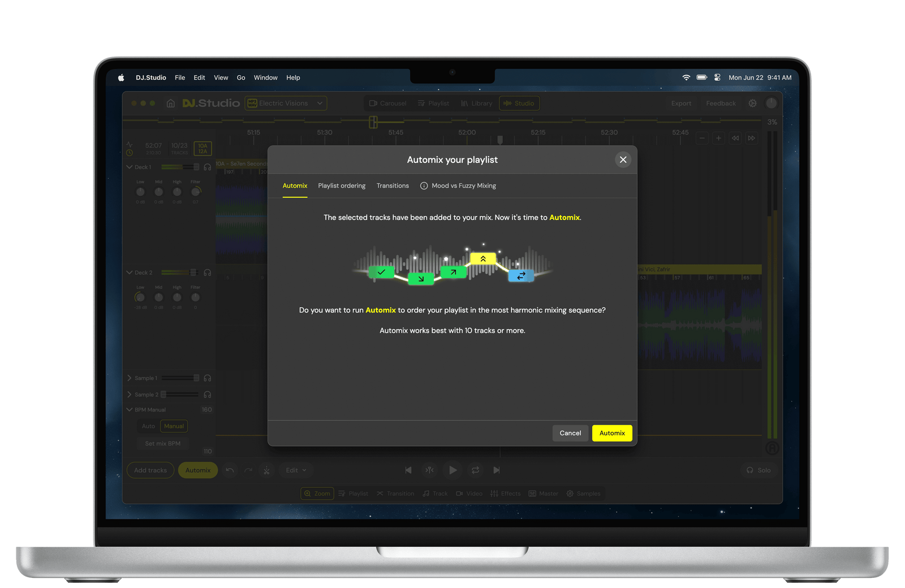Zoom in timeline with the plus button
This screenshot has width=905, height=588.
point(718,138)
